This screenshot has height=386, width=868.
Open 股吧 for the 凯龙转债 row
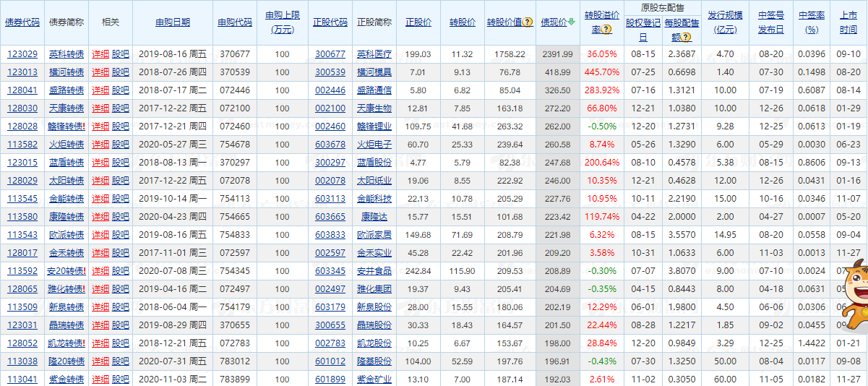point(121,343)
